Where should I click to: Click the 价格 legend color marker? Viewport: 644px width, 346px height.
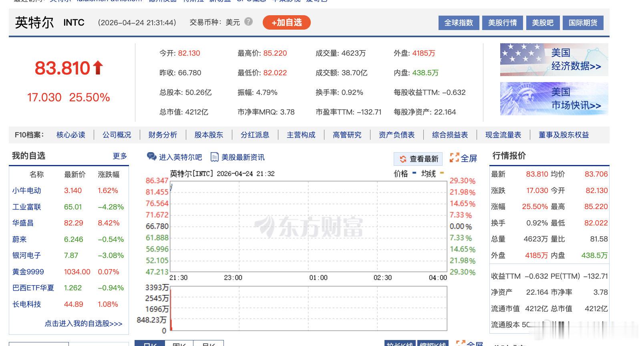(414, 173)
